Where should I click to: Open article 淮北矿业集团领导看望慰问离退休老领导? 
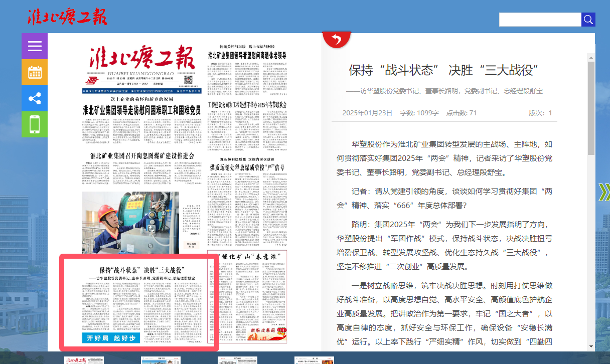coord(247,55)
